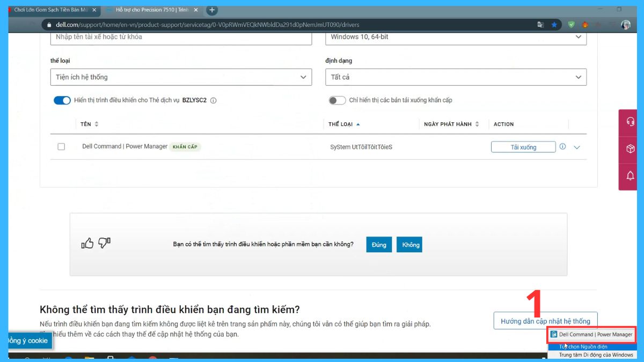Click info icon next to BZLYSC2
The height and width of the screenshot is (362, 644).
pos(213,100)
